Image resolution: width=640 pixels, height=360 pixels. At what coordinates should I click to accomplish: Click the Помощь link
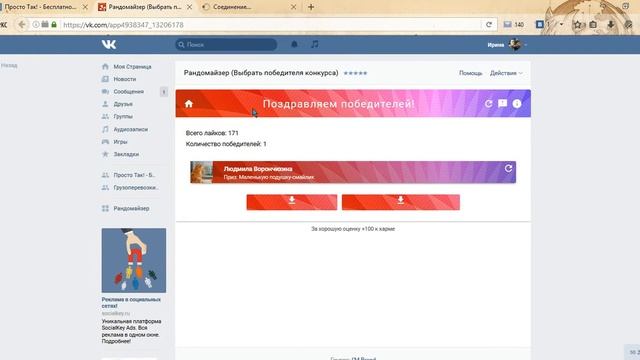point(470,73)
